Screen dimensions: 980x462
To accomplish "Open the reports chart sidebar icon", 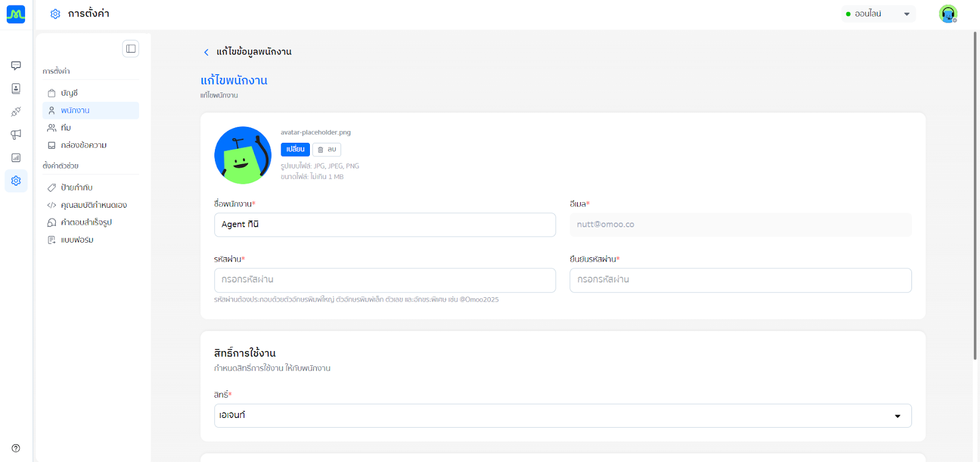I will click(x=16, y=157).
